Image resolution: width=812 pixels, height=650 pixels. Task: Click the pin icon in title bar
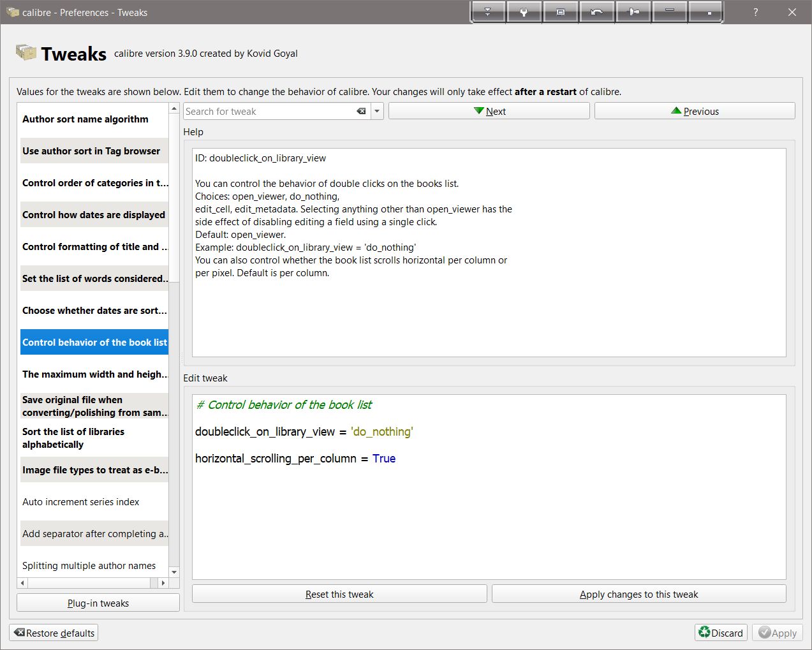633,12
